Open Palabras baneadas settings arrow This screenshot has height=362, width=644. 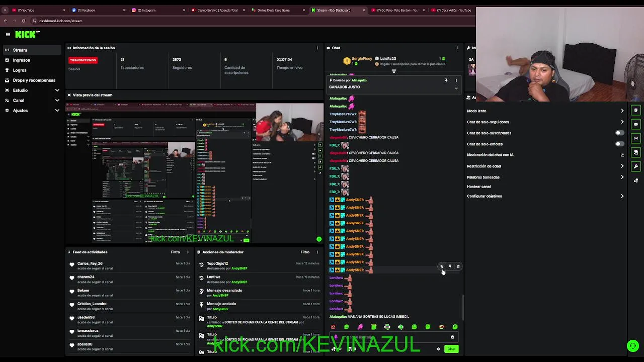coord(622,177)
